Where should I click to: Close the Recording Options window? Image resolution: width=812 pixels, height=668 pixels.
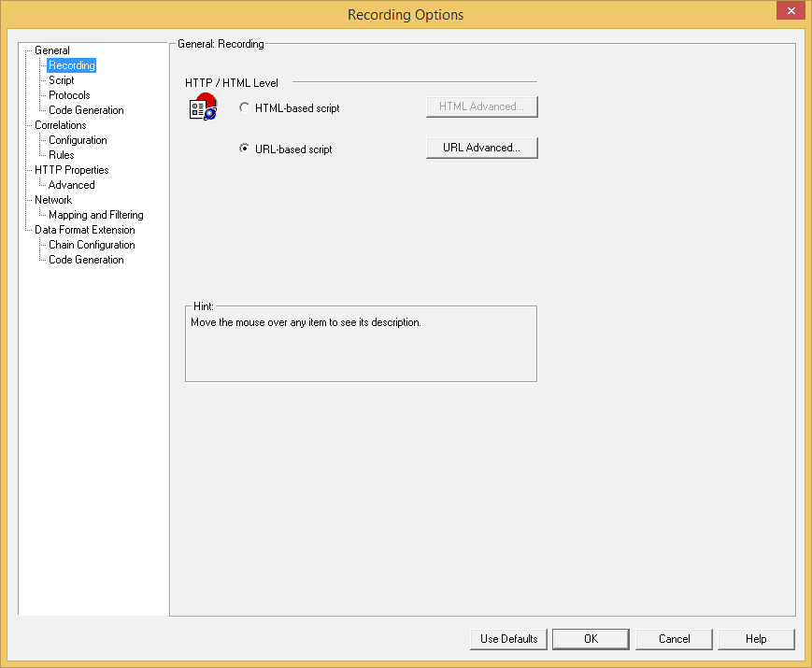point(791,10)
